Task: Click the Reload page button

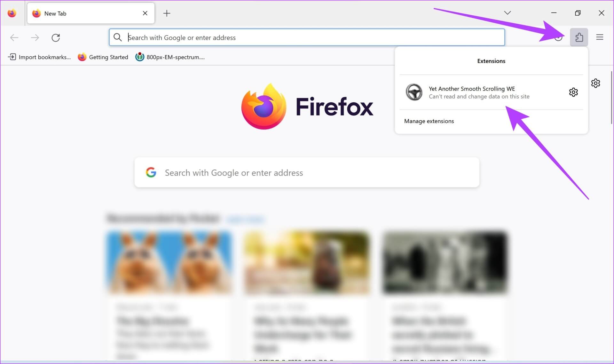Action: point(56,37)
